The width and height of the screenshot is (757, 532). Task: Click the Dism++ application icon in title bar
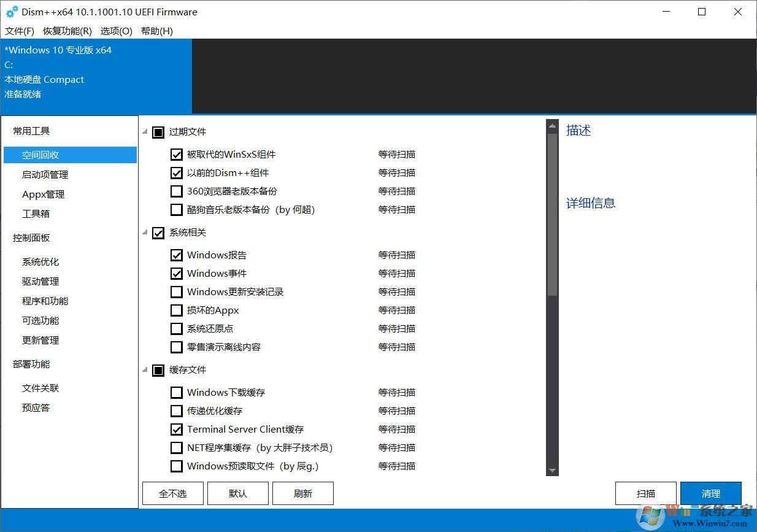point(12,12)
